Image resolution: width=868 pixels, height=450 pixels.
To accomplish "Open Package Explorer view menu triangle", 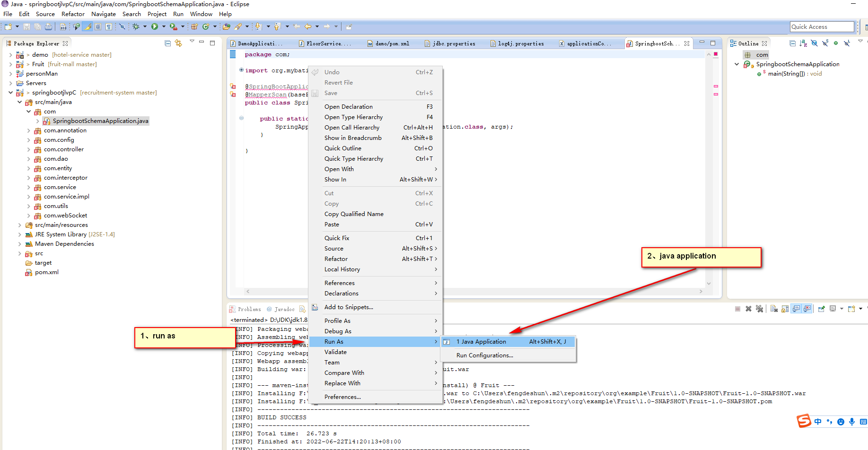I will tap(192, 42).
